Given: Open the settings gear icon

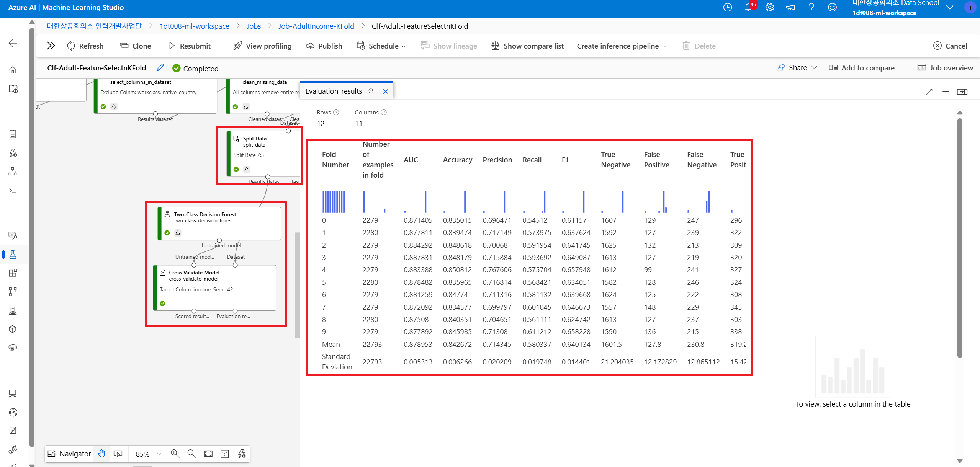Looking at the screenshot, I should pos(769,7).
